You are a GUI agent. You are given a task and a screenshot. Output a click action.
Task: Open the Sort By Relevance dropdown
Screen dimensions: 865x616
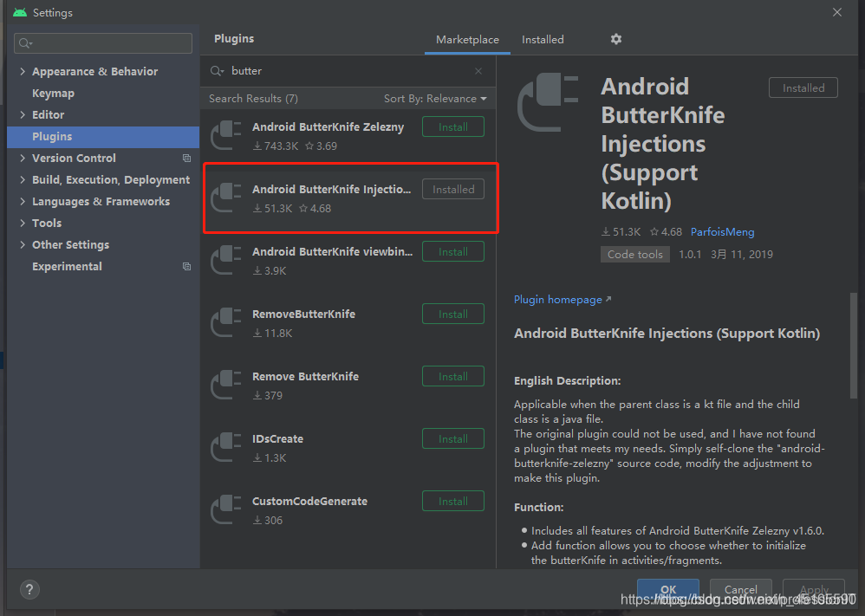pos(435,99)
